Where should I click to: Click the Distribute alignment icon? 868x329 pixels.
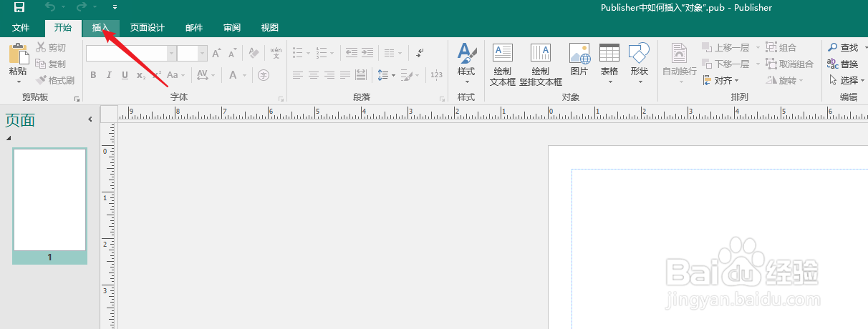click(x=361, y=75)
